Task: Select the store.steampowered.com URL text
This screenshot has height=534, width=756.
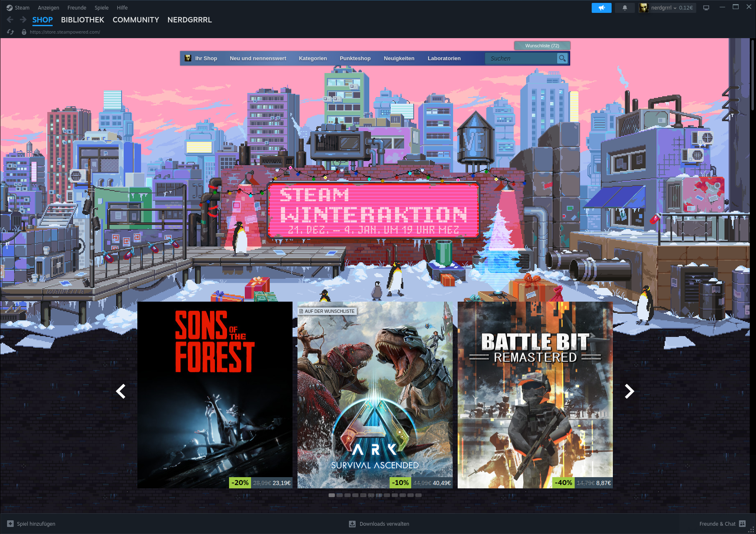Action: click(65, 32)
